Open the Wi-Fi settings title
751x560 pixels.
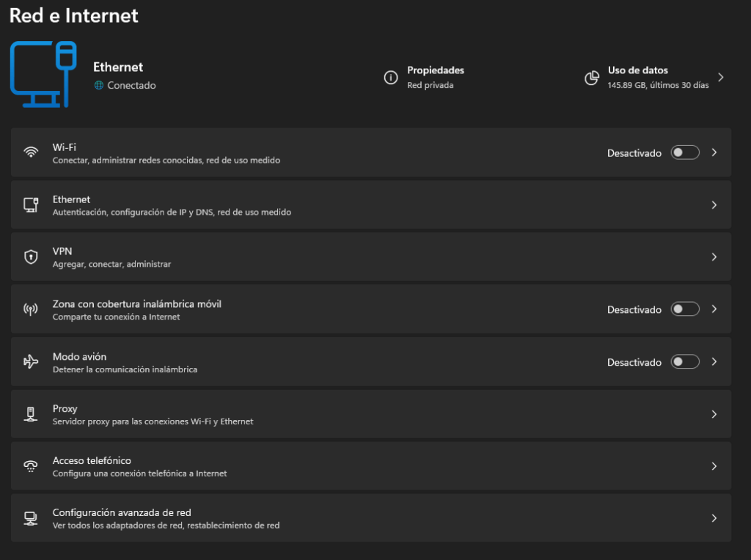pyautogui.click(x=65, y=147)
